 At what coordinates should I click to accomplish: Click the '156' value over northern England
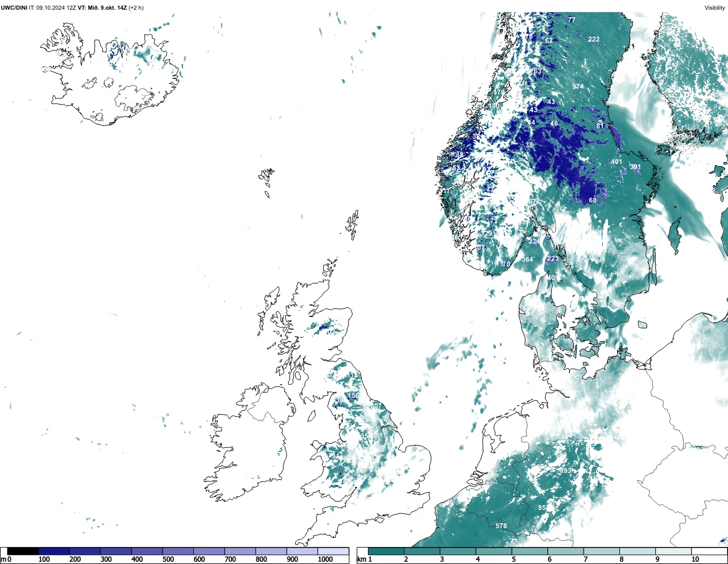(x=353, y=396)
